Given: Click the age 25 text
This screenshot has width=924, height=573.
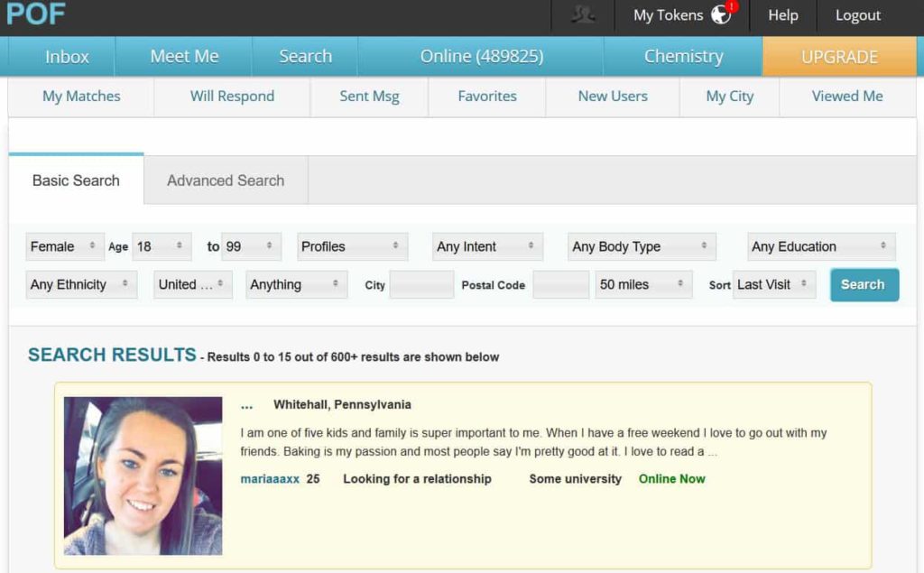Looking at the screenshot, I should [x=313, y=478].
